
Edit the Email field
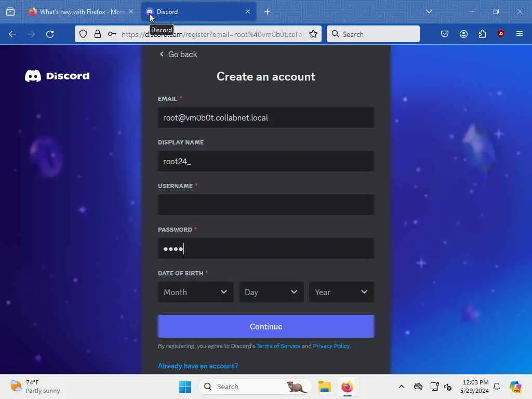tap(266, 118)
